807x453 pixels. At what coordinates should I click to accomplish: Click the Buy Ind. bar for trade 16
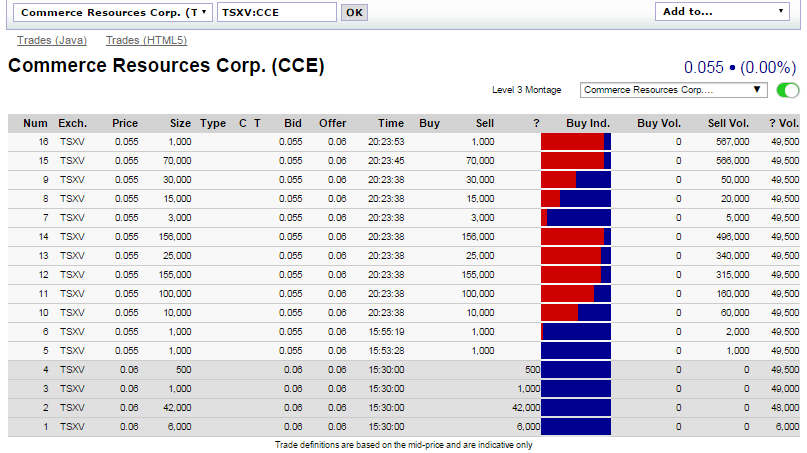(x=576, y=142)
